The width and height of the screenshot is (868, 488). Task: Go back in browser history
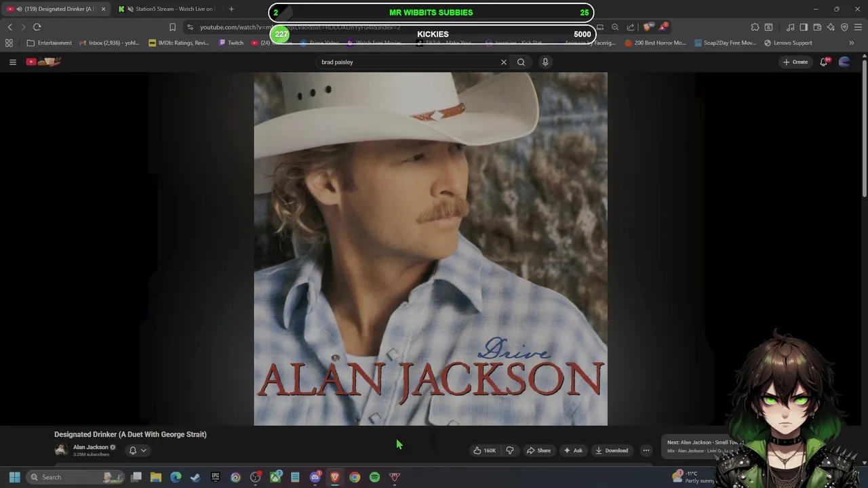pos(9,27)
